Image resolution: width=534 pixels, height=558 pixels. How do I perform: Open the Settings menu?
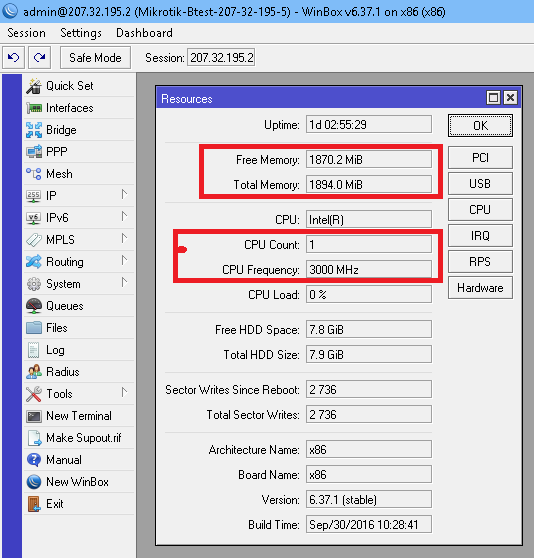click(81, 33)
